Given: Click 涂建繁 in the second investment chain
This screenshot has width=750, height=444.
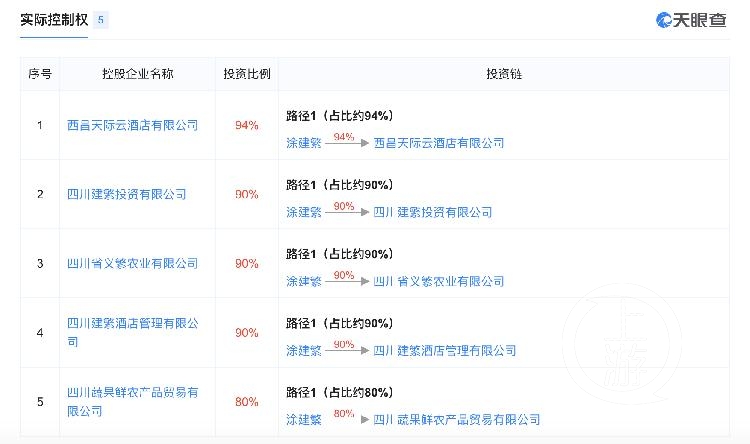Looking at the screenshot, I should coord(304,212).
